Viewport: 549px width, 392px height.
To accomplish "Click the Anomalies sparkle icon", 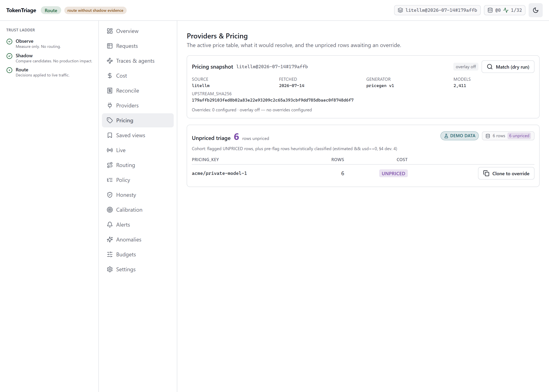I will tap(110, 240).
